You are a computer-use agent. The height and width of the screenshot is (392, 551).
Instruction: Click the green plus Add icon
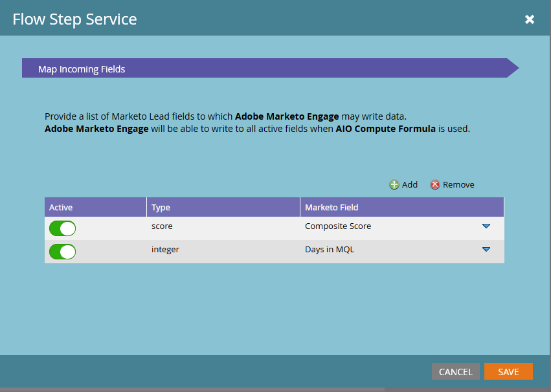point(394,185)
